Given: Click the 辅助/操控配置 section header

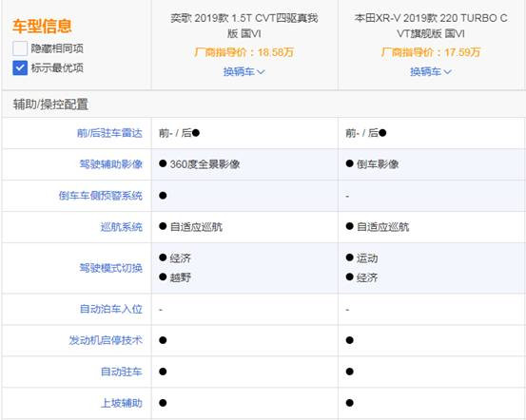Looking at the screenshot, I should click(50, 105).
